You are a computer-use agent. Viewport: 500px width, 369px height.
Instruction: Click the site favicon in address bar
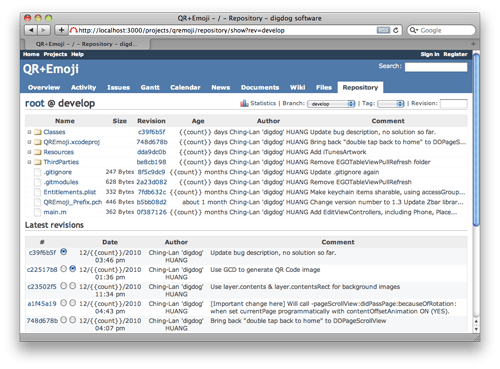coord(73,30)
